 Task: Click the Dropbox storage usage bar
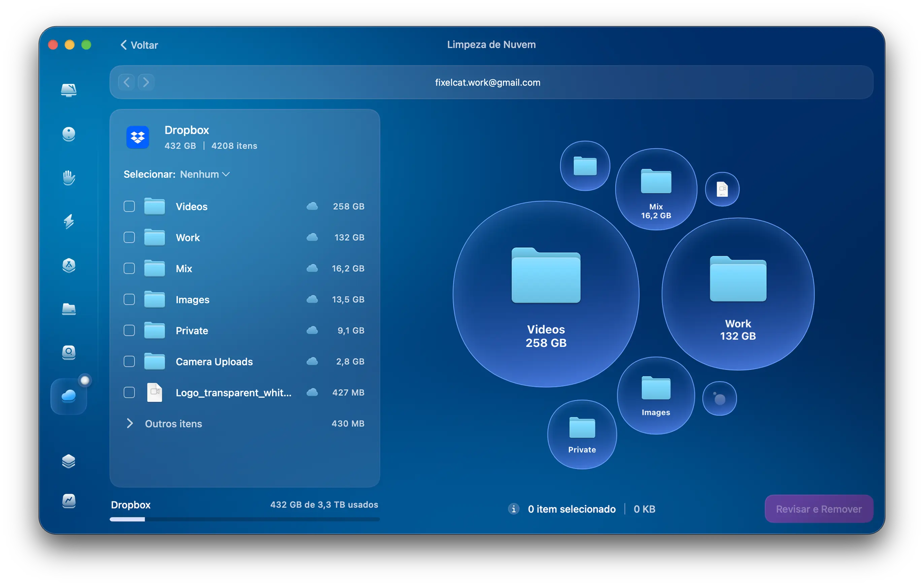(x=244, y=519)
